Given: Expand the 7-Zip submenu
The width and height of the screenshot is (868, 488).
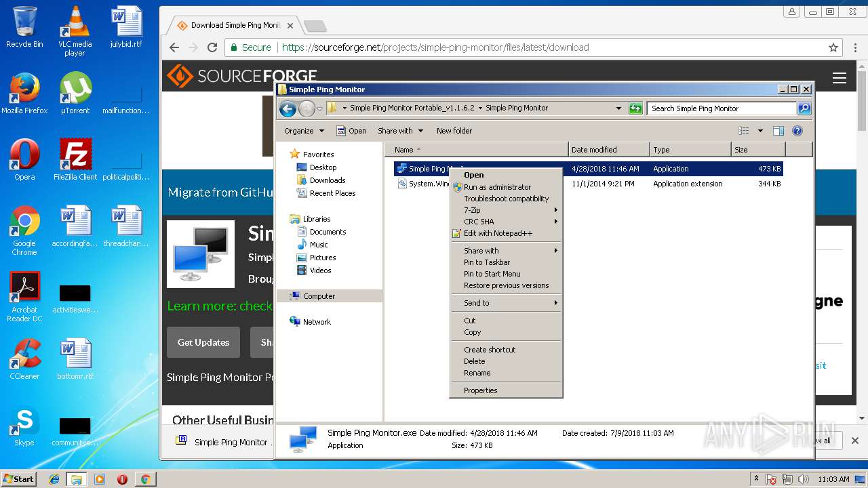Looking at the screenshot, I should coord(507,210).
